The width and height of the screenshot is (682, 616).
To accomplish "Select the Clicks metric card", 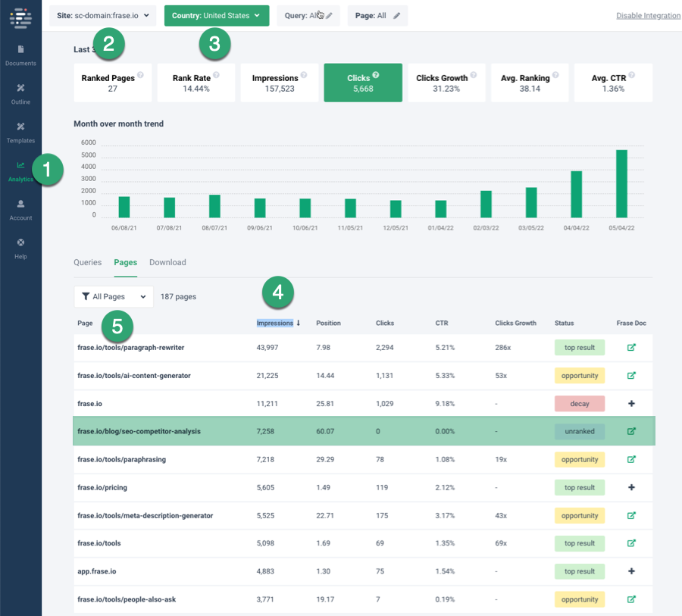I will (363, 83).
